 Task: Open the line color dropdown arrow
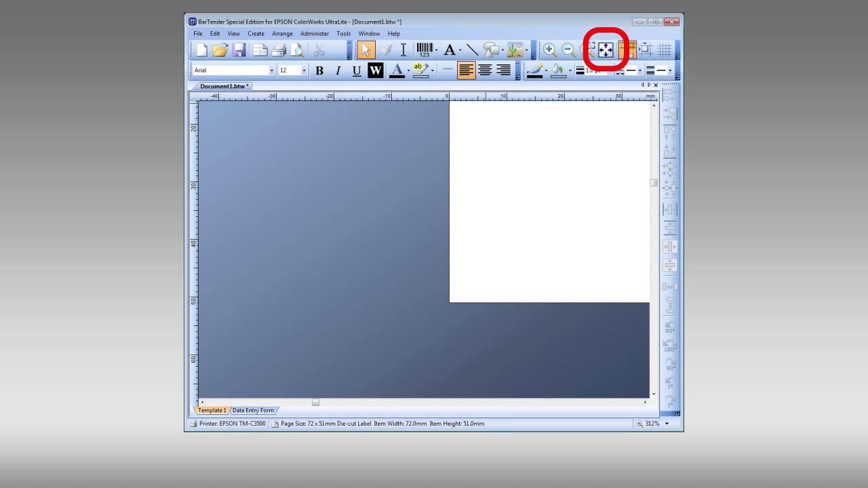pyautogui.click(x=547, y=70)
